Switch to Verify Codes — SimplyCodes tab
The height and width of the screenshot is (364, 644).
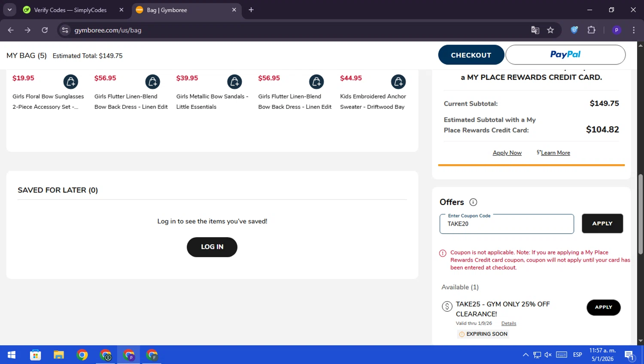point(70,10)
